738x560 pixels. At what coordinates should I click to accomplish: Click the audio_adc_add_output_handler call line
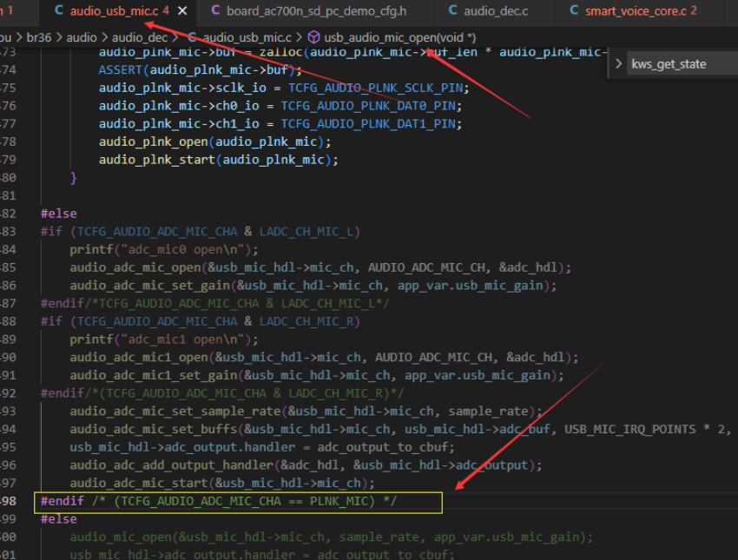pos(306,465)
